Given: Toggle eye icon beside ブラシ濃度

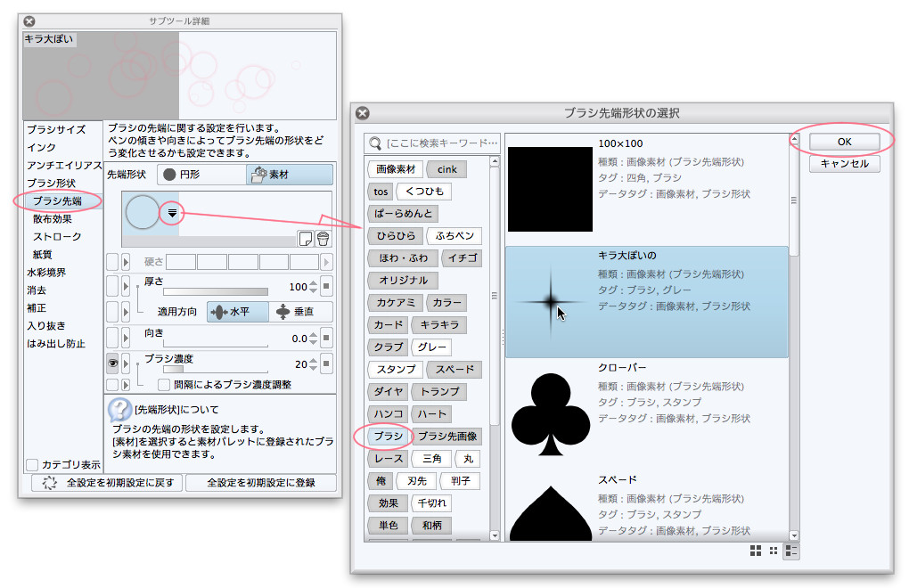Looking at the screenshot, I should (x=112, y=363).
